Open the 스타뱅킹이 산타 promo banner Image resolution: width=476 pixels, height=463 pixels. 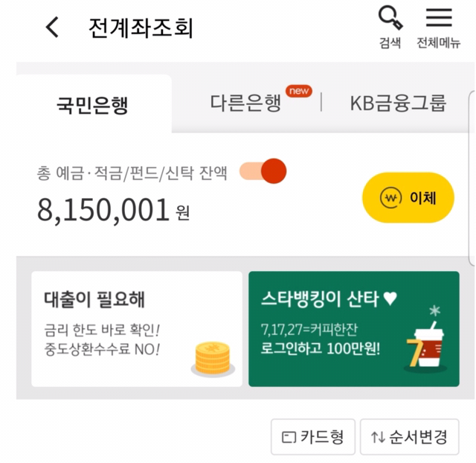pos(353,328)
